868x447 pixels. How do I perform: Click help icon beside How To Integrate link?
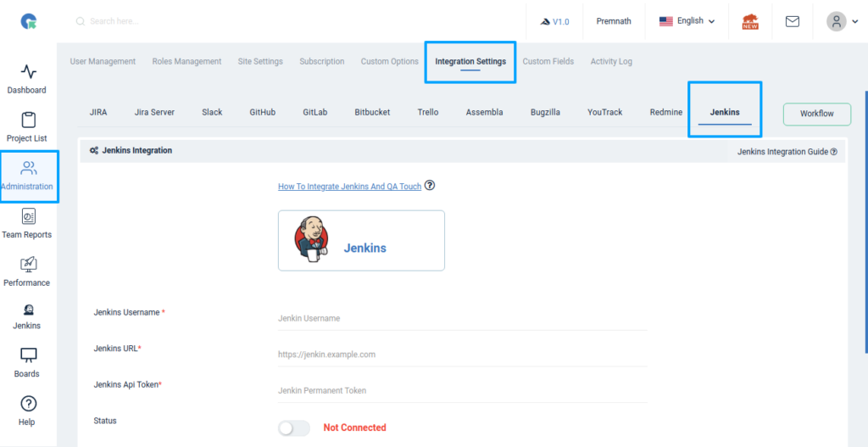[x=430, y=186]
